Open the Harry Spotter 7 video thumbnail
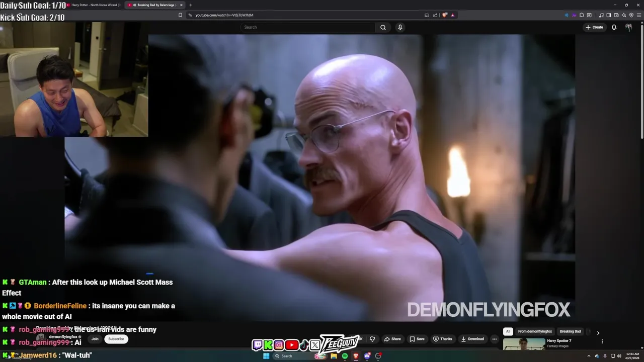This screenshot has height=362, width=644. point(524,344)
